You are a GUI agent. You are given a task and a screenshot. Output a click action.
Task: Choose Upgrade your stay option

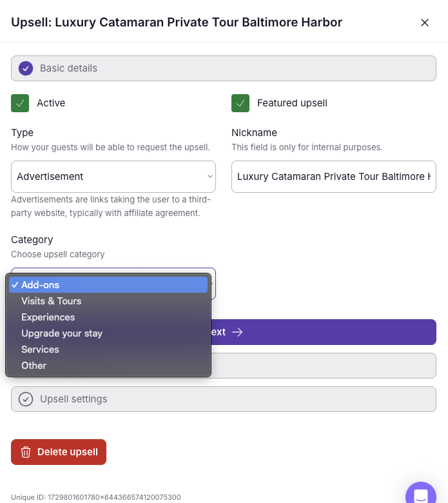pos(62,333)
